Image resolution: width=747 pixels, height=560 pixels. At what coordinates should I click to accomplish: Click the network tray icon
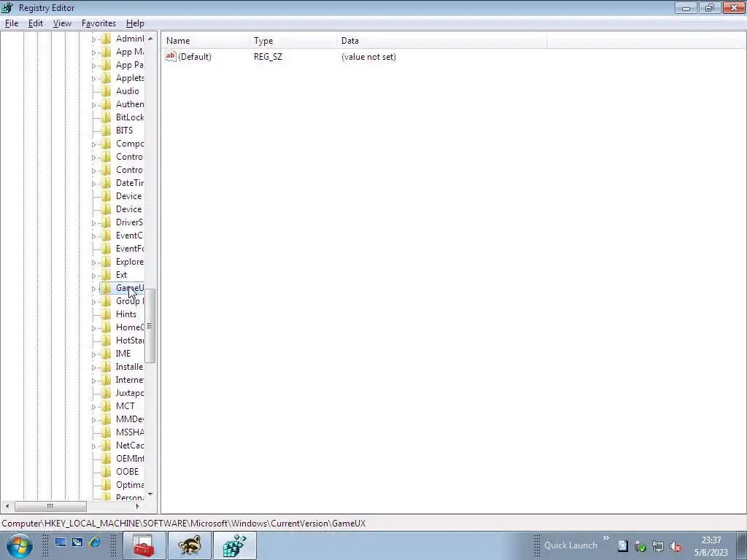(x=658, y=546)
